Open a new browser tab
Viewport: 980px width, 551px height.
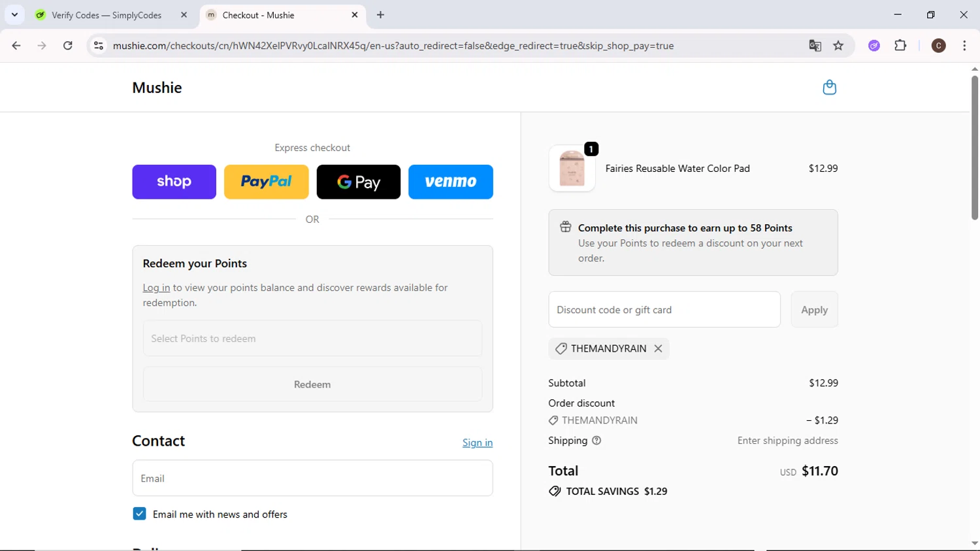[380, 14]
